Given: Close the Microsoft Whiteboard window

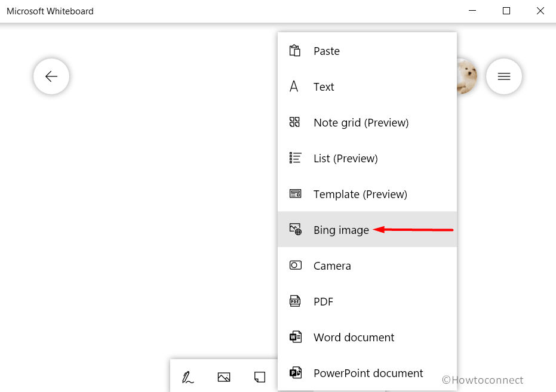Looking at the screenshot, I should (540, 11).
